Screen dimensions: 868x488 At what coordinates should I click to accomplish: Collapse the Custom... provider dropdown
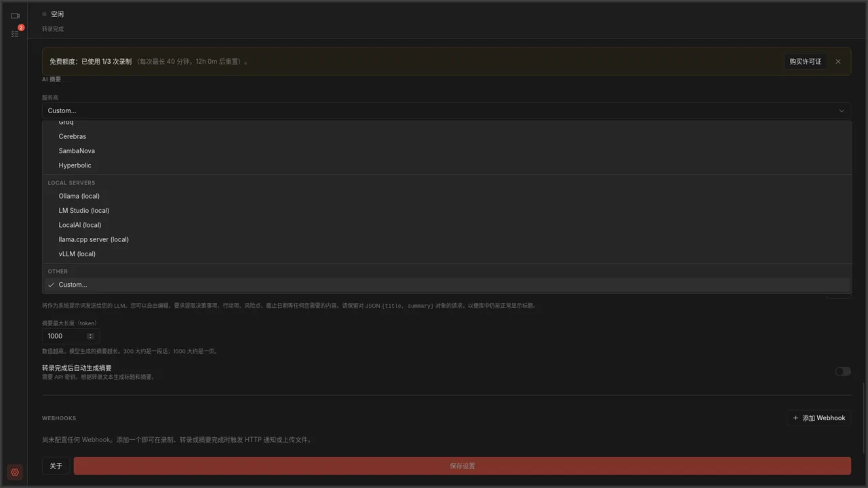pyautogui.click(x=446, y=110)
